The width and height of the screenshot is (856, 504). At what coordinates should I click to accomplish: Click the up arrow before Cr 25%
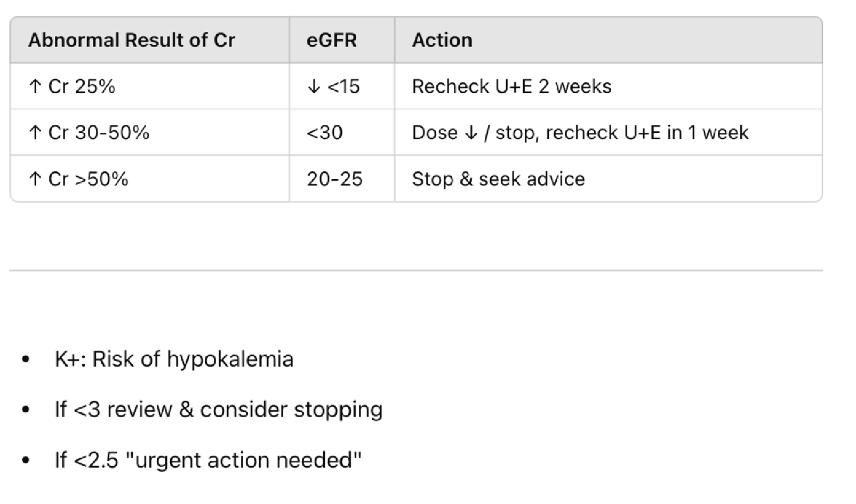click(x=35, y=86)
